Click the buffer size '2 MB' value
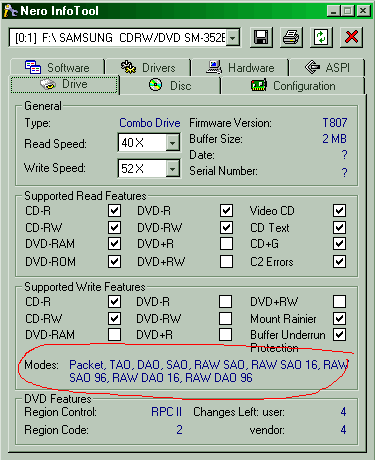This screenshot has width=375, height=460. point(334,139)
